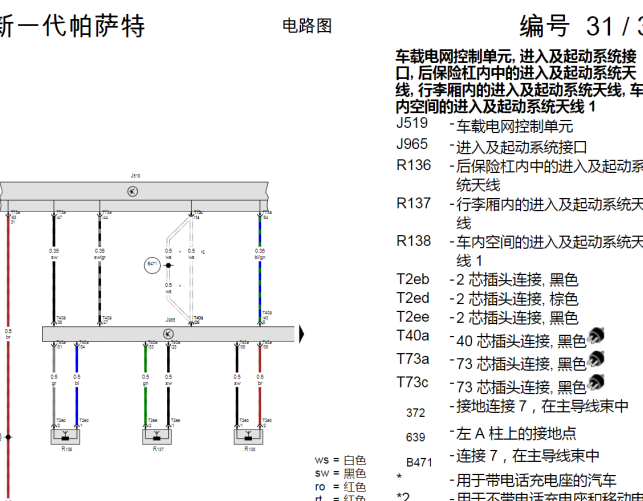
Task: Click the 0.35 sw/gr wire label
Action: [100, 254]
